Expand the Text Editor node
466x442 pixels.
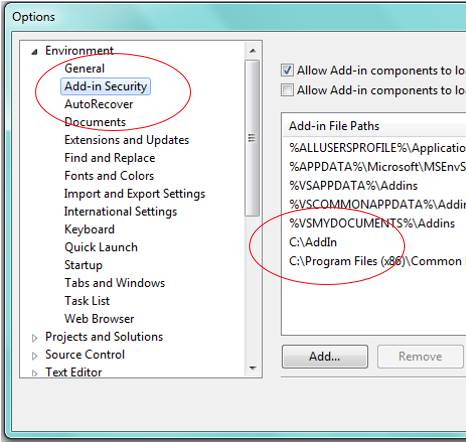click(x=34, y=373)
